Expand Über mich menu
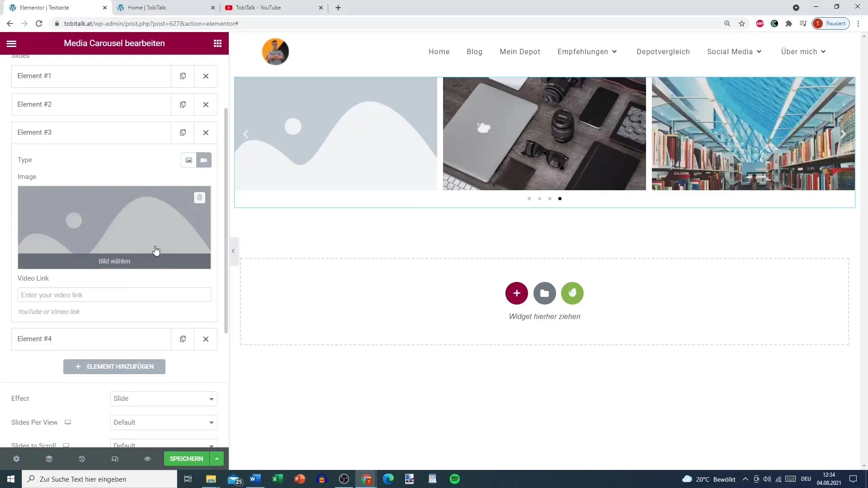 pos(803,52)
